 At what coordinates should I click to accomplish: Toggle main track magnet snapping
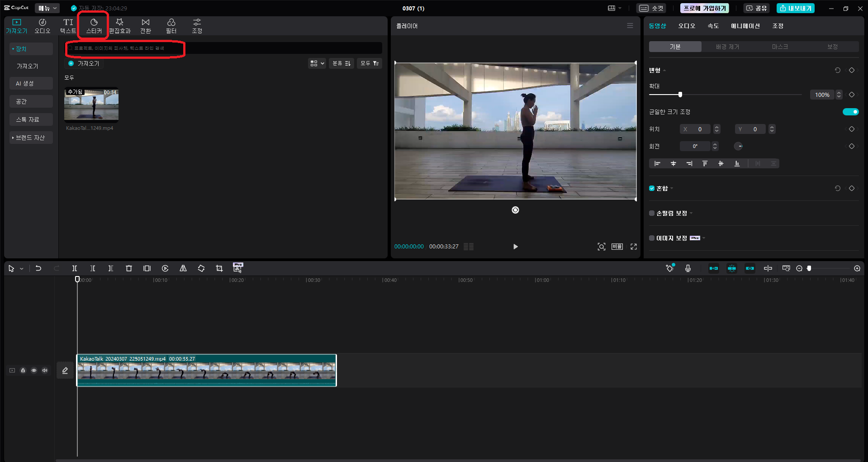[714, 268]
